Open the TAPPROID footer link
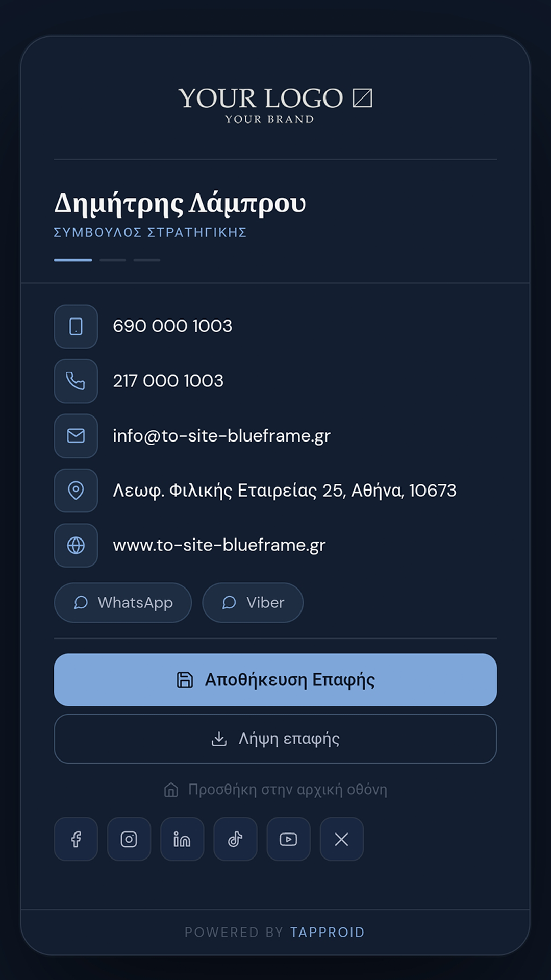This screenshot has height=980, width=551. pyautogui.click(x=328, y=933)
